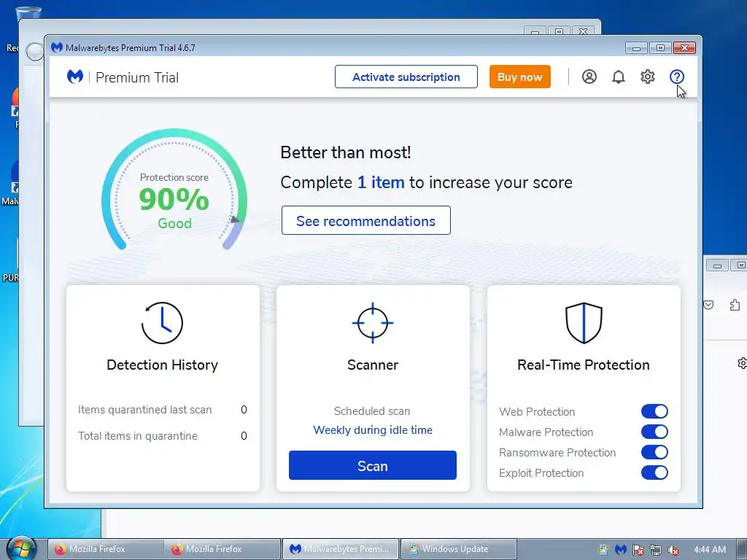This screenshot has width=747, height=560.
Task: Disable Ransomware Protection switch
Action: 654,452
